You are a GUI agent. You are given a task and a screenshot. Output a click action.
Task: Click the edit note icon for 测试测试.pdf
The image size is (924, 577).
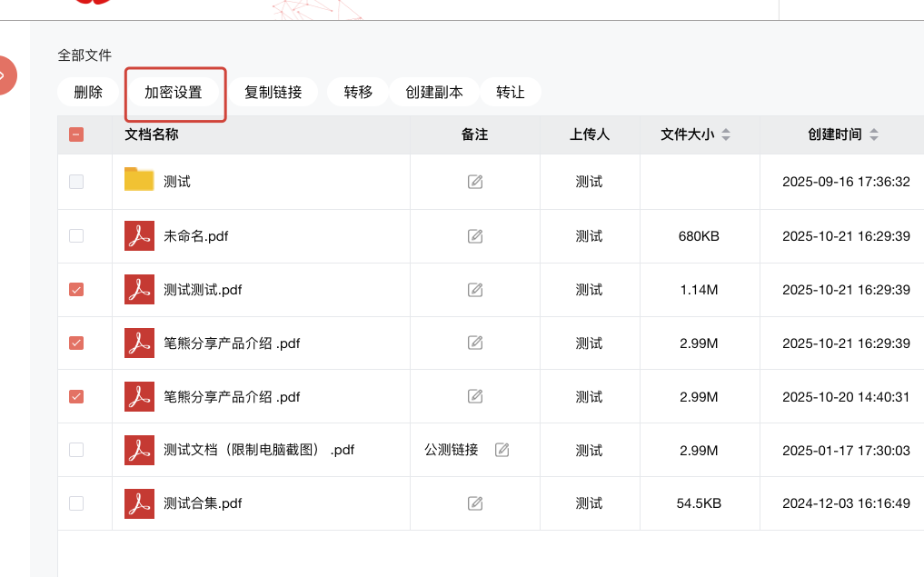click(474, 290)
